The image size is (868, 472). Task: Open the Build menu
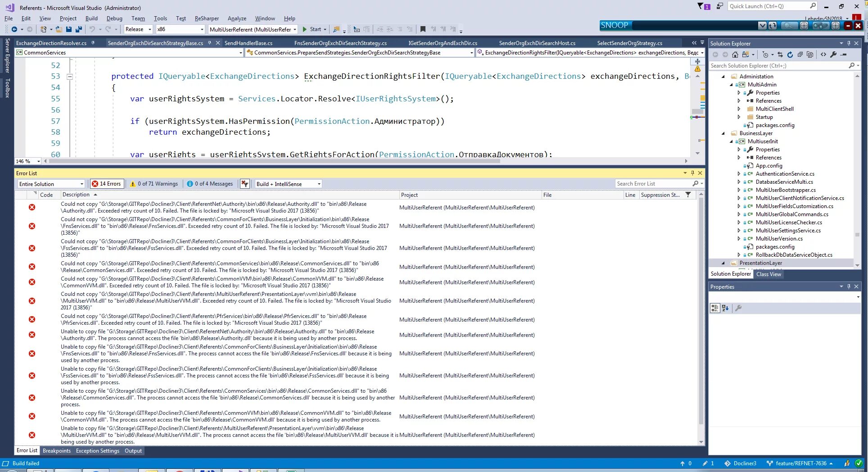click(91, 18)
